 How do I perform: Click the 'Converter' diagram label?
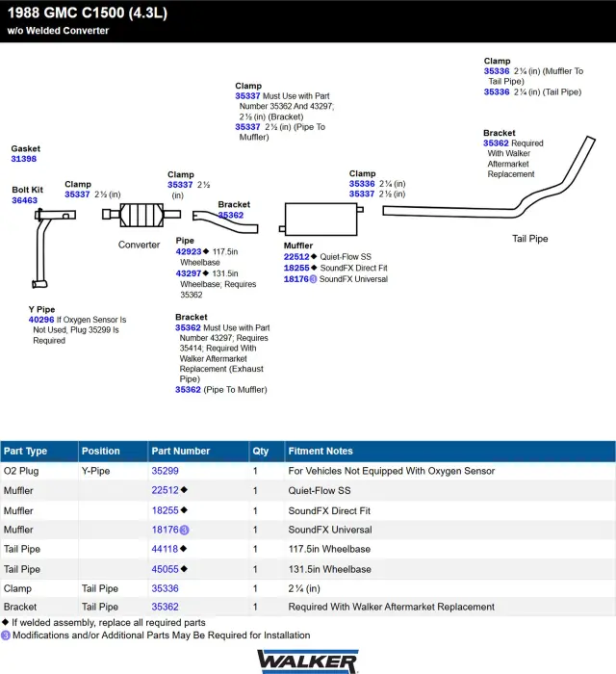point(139,245)
